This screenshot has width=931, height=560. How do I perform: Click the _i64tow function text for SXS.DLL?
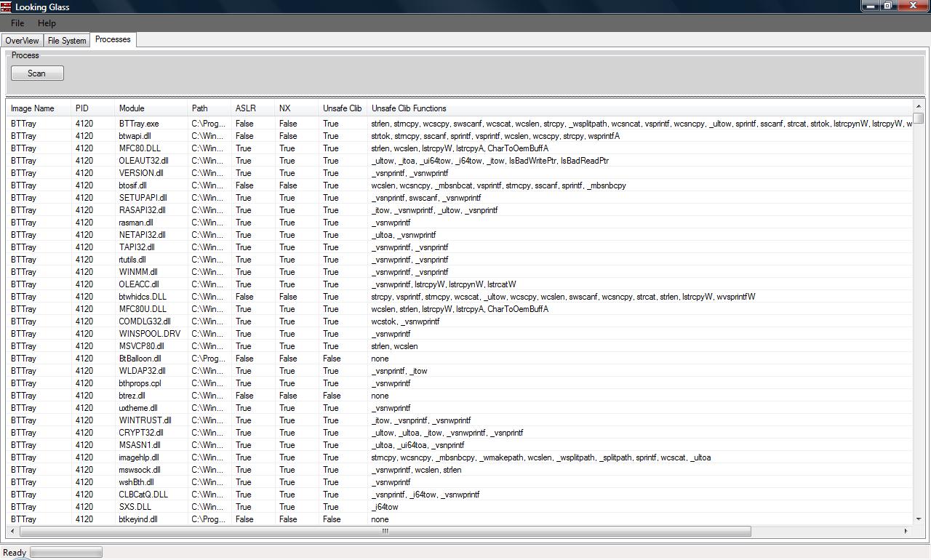pos(385,507)
